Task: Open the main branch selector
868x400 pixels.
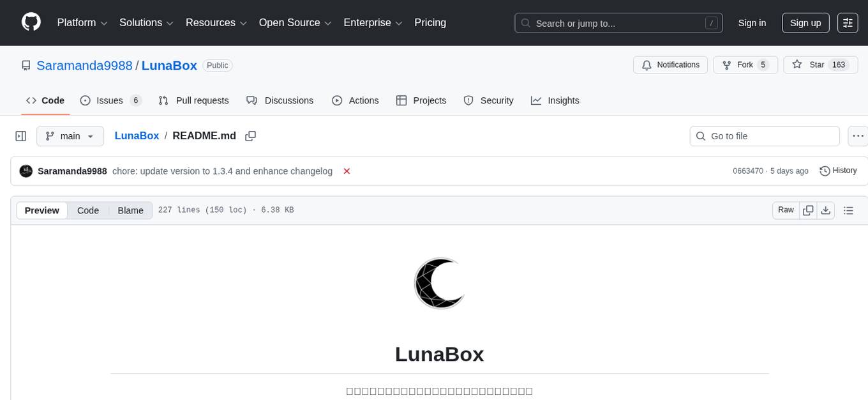Action: point(70,135)
